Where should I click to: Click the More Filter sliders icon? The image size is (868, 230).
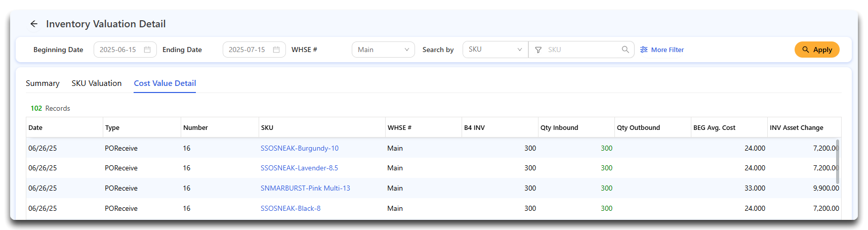click(644, 50)
